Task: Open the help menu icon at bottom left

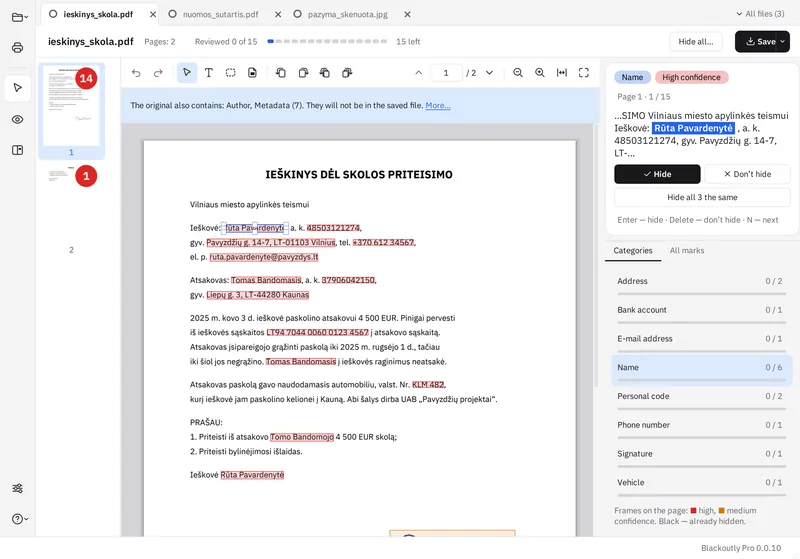Action: [x=19, y=519]
